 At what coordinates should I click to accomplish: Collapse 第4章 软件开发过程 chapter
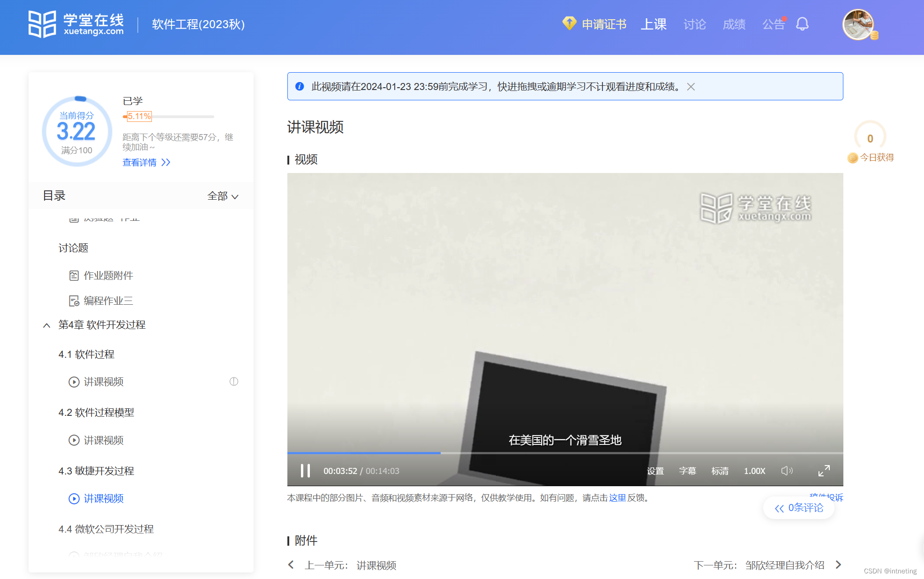(47, 325)
